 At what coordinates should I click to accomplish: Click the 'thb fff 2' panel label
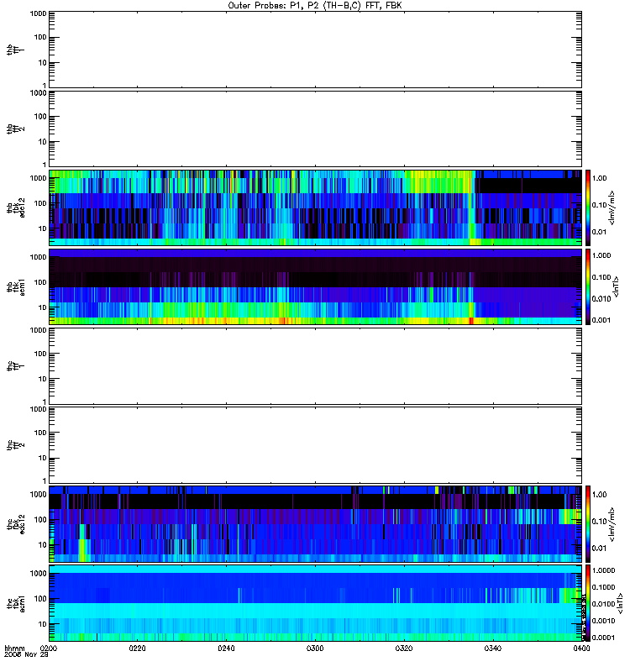[16, 129]
